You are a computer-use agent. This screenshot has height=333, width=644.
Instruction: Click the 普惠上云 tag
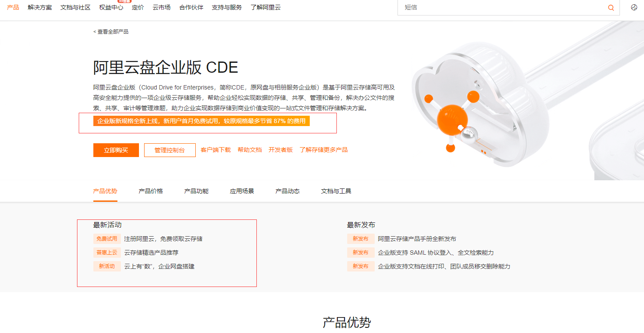click(x=107, y=253)
